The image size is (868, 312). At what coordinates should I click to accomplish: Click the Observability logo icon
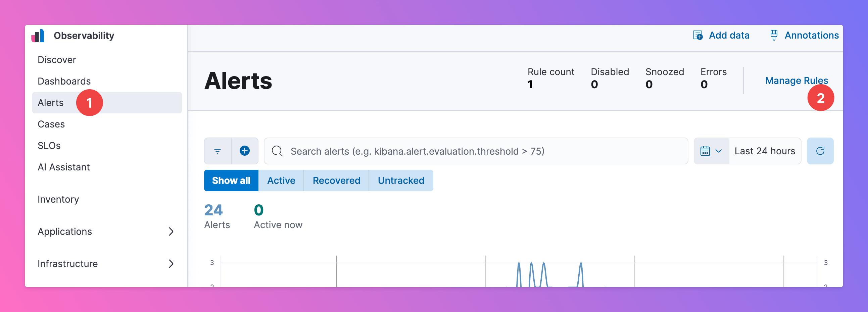pyautogui.click(x=38, y=35)
